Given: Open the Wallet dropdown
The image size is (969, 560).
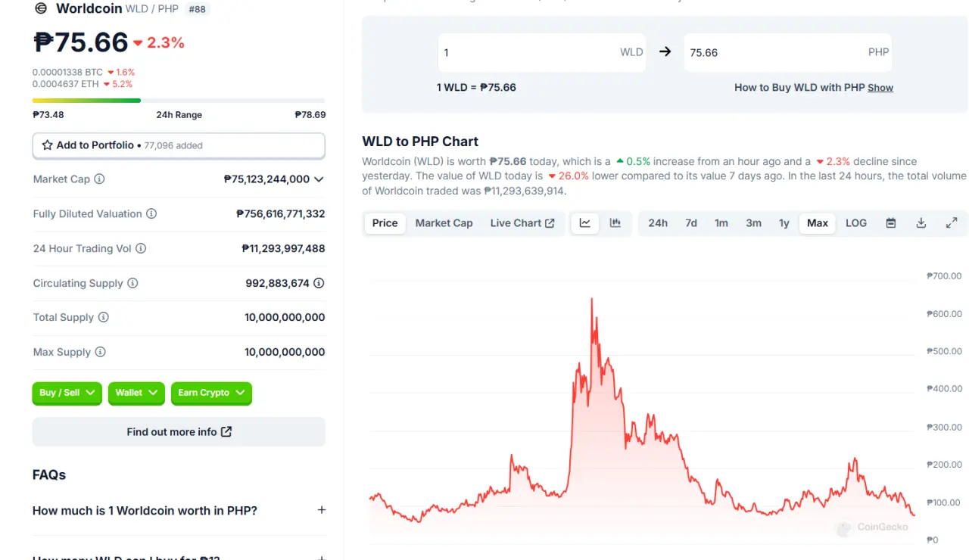Looking at the screenshot, I should point(136,393).
